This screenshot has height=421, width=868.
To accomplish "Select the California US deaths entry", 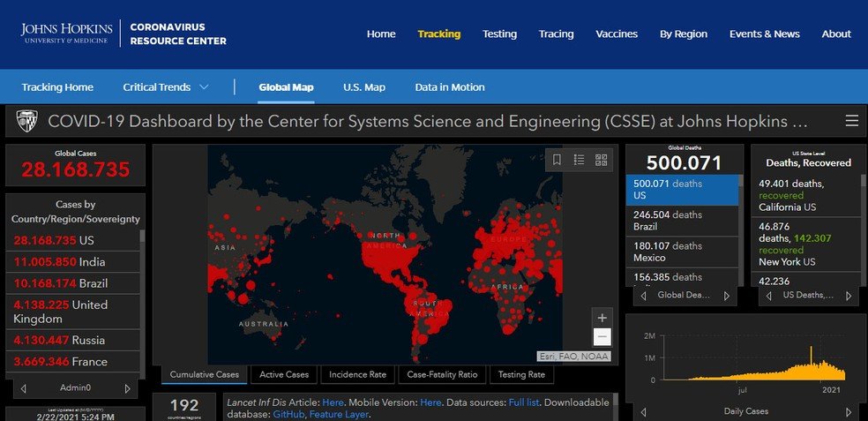I will click(804, 195).
